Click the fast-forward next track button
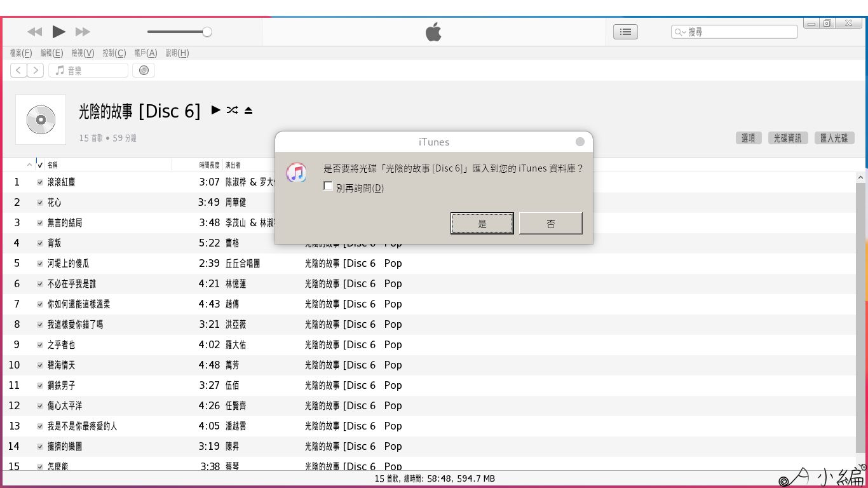Image resolution: width=868 pixels, height=488 pixels. coord(83,32)
